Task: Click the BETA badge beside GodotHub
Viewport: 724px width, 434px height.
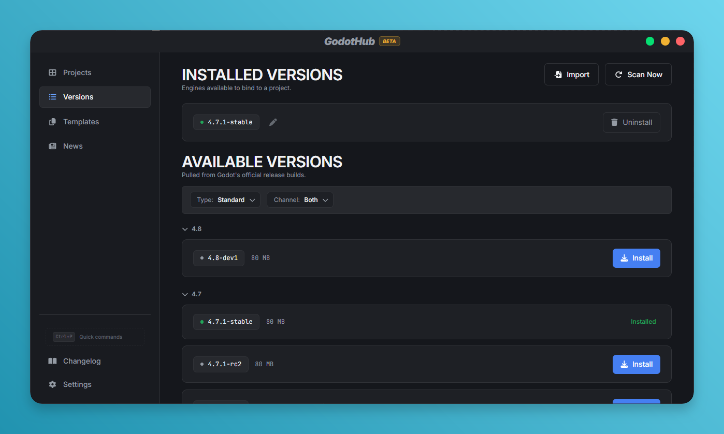Action: point(389,41)
